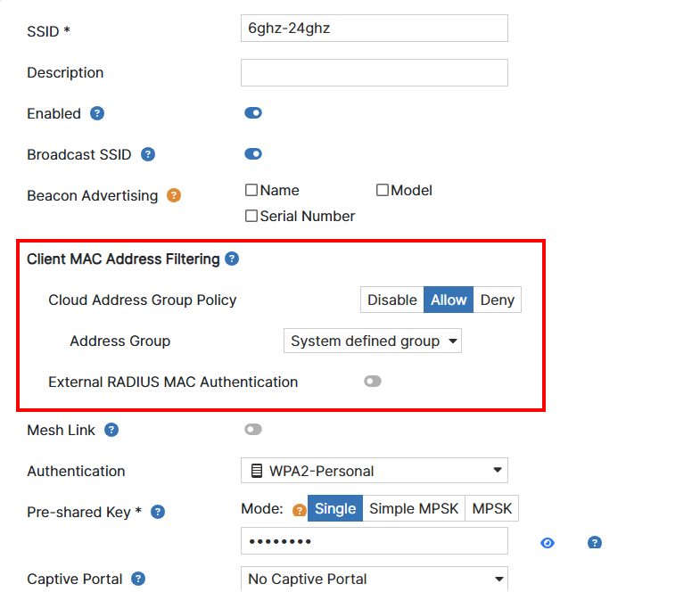
Task: Click orange help icon next to Mode
Action: (x=300, y=511)
